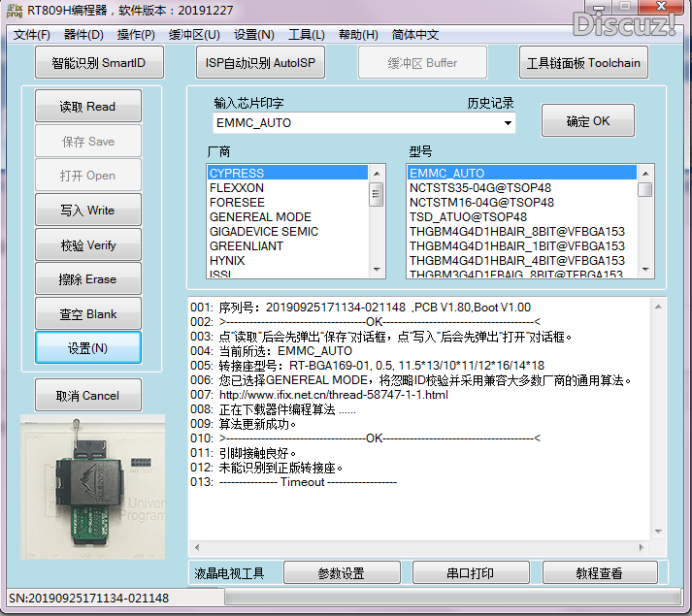Select GENEREAL MODE in the vendor list

pyautogui.click(x=287, y=217)
